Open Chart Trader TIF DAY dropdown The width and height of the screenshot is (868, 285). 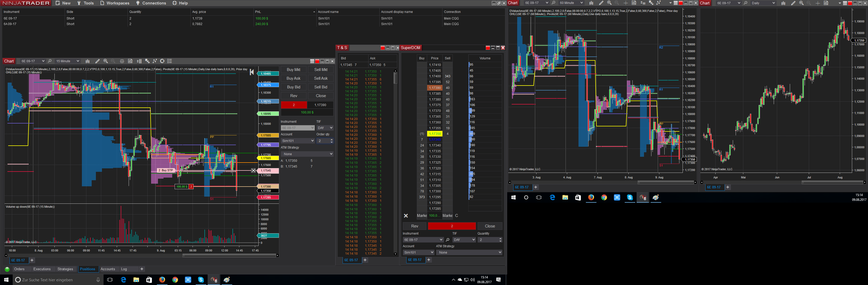click(x=325, y=128)
